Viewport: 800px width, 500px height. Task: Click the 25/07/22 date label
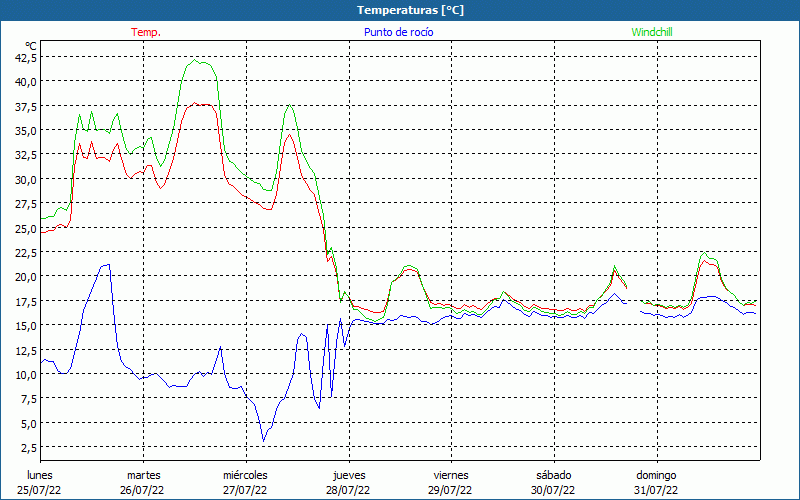pos(39,490)
